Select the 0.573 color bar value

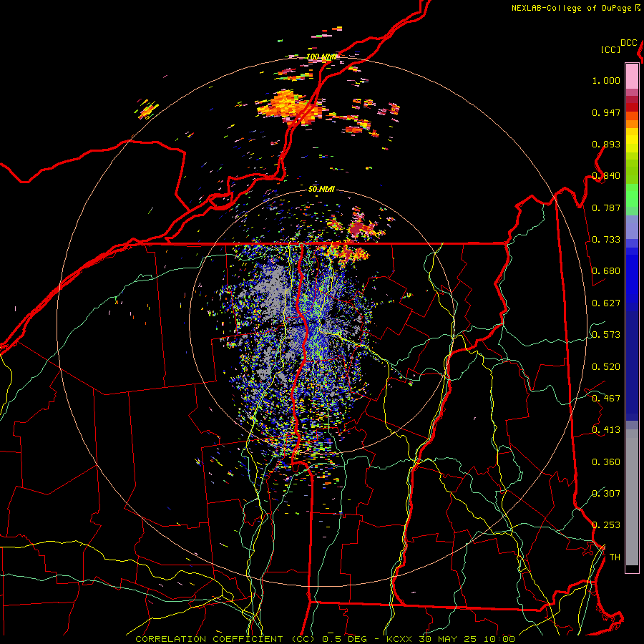[x=606, y=335]
